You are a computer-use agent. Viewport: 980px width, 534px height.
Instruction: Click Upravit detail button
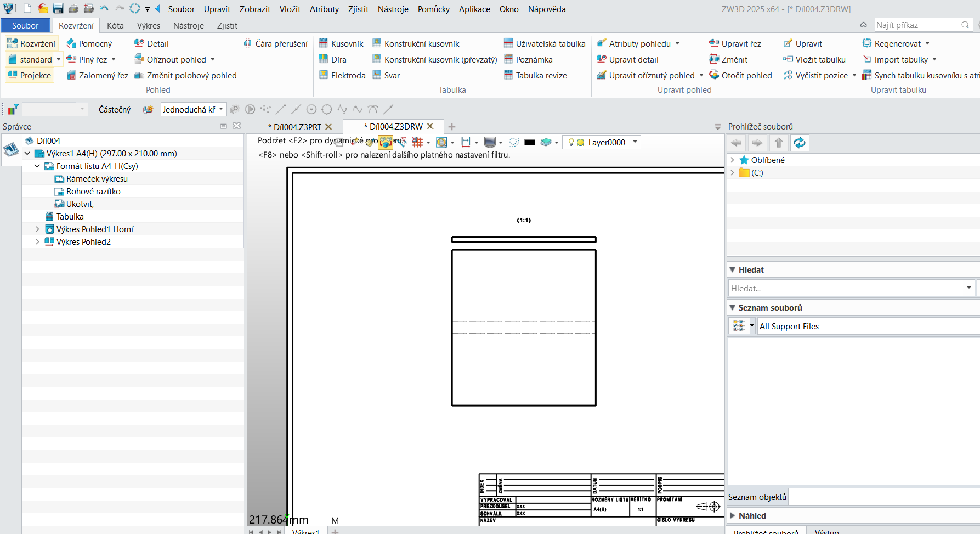tap(627, 59)
